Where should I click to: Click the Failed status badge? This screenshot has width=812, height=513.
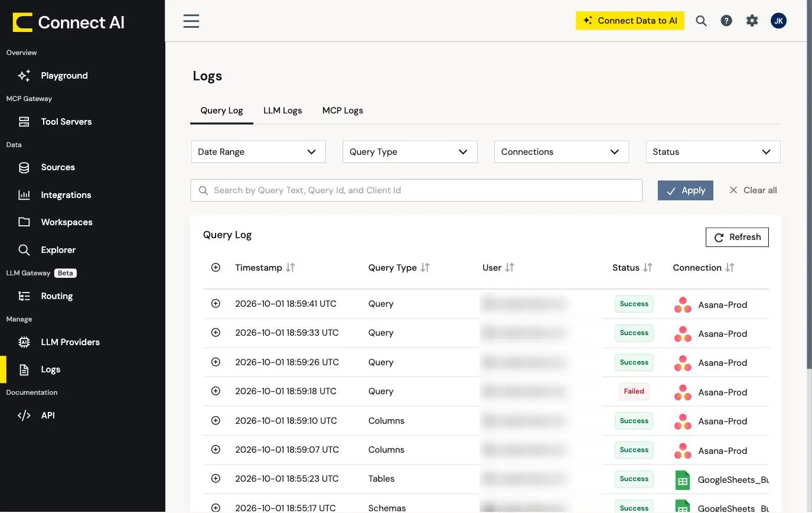click(x=634, y=391)
